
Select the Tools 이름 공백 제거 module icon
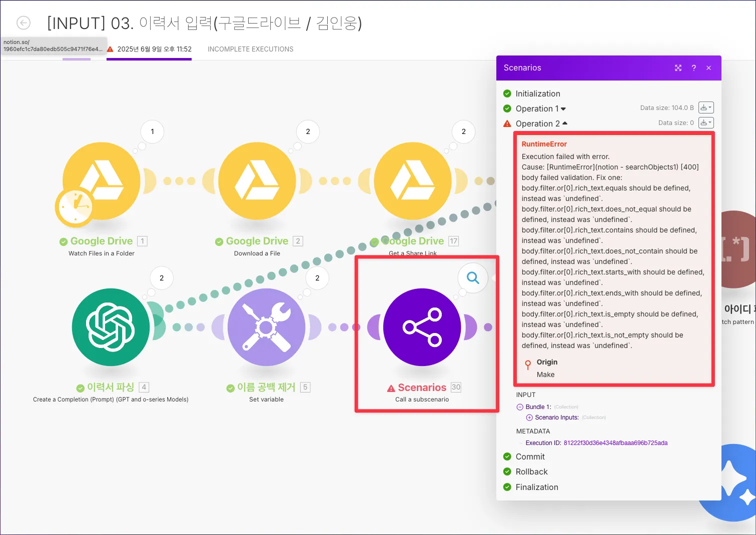[266, 327]
